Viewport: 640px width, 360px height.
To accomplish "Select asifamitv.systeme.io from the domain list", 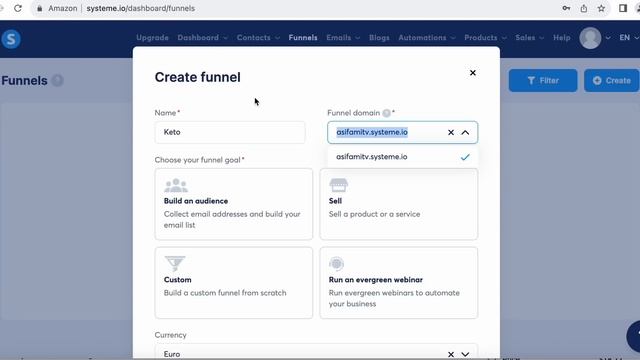I will pyautogui.click(x=402, y=157).
